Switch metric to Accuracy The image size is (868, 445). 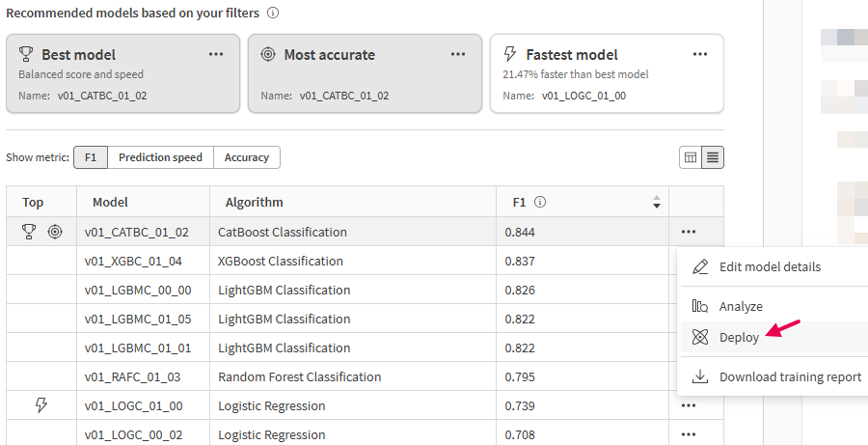coord(247,157)
